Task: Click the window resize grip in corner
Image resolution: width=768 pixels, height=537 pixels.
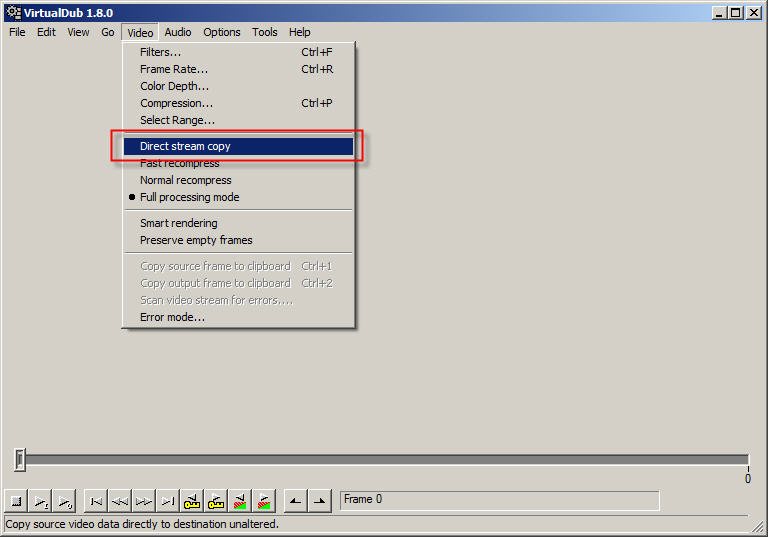Action: coord(758,527)
